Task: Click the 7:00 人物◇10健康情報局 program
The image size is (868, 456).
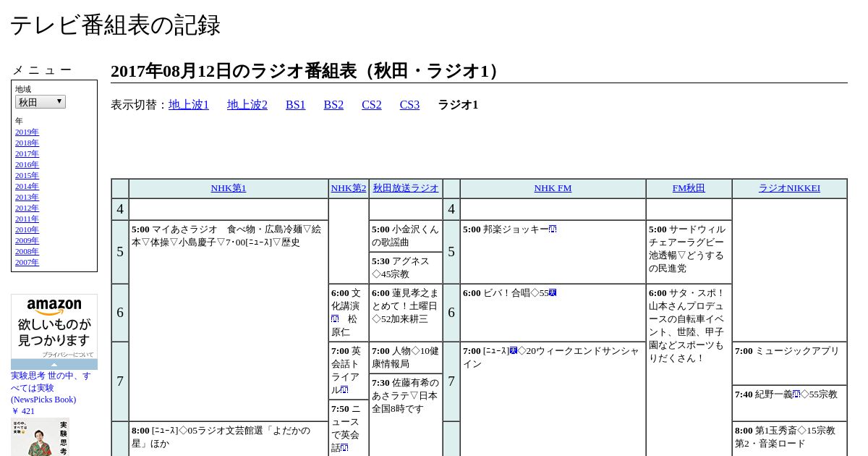Action: pyautogui.click(x=406, y=358)
